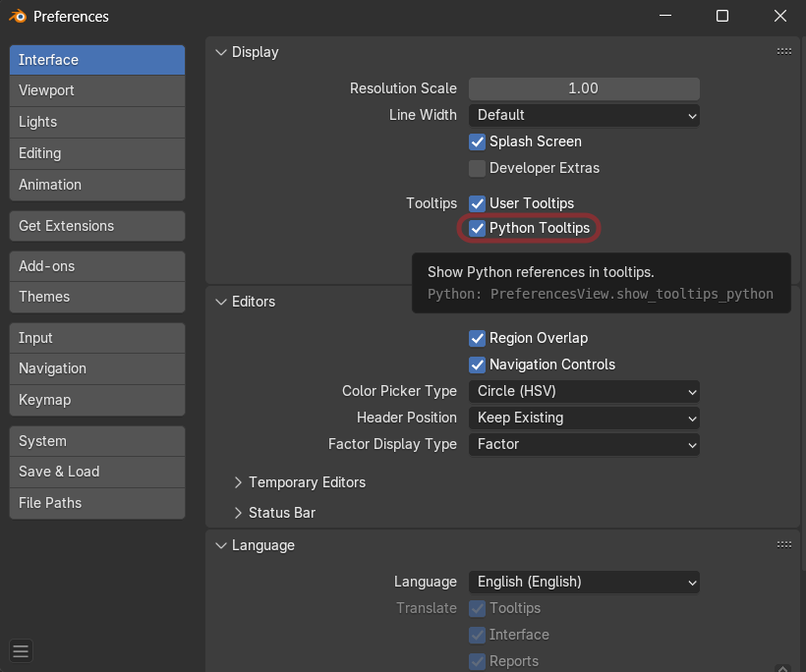Open the Navigation preferences tab
Viewport: 806px width, 672px height.
click(x=97, y=368)
